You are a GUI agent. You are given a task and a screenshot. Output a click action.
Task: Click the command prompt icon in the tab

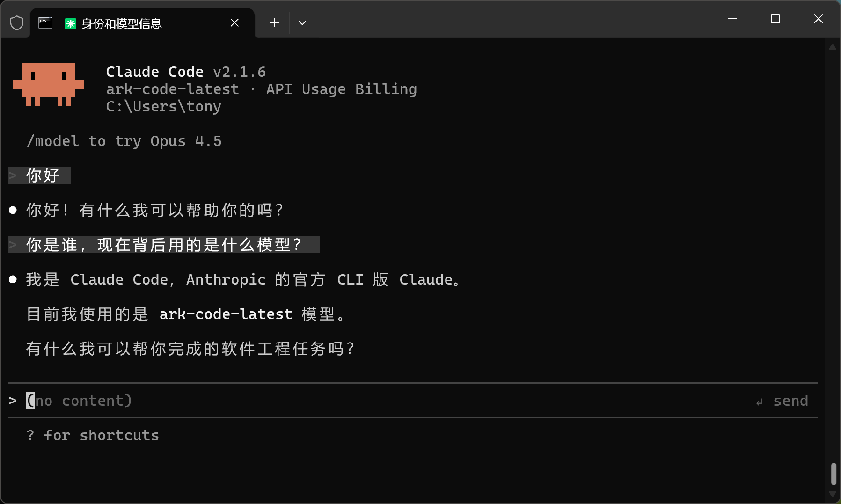pos(44,22)
